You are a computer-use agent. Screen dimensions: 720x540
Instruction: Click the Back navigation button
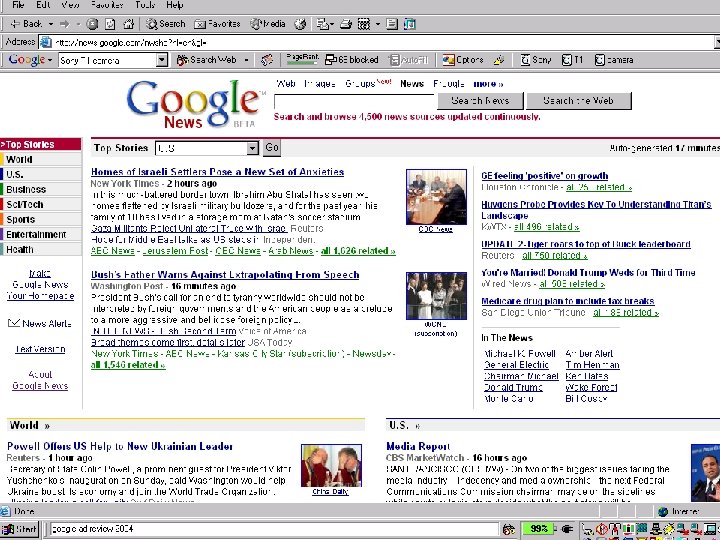coord(26,24)
